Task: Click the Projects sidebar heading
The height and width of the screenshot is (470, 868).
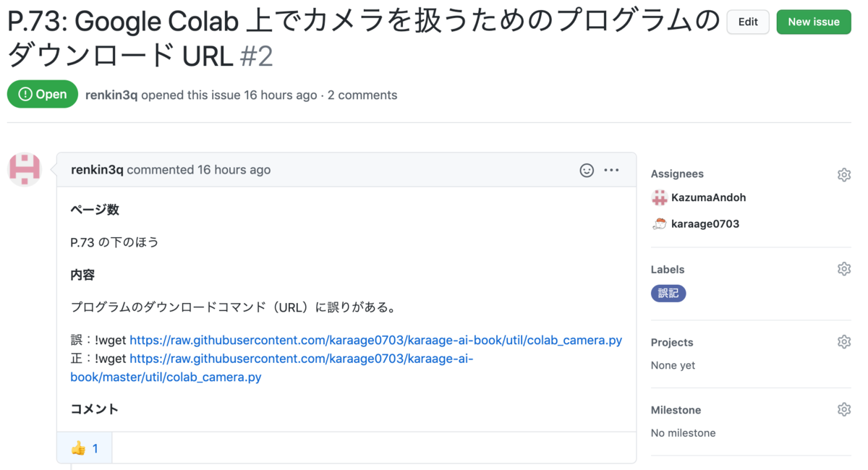Action: (x=672, y=342)
